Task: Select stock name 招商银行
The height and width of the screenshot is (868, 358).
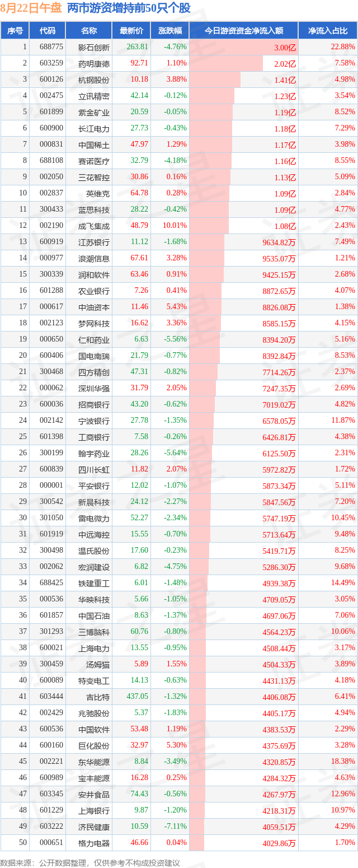Action: (x=94, y=405)
